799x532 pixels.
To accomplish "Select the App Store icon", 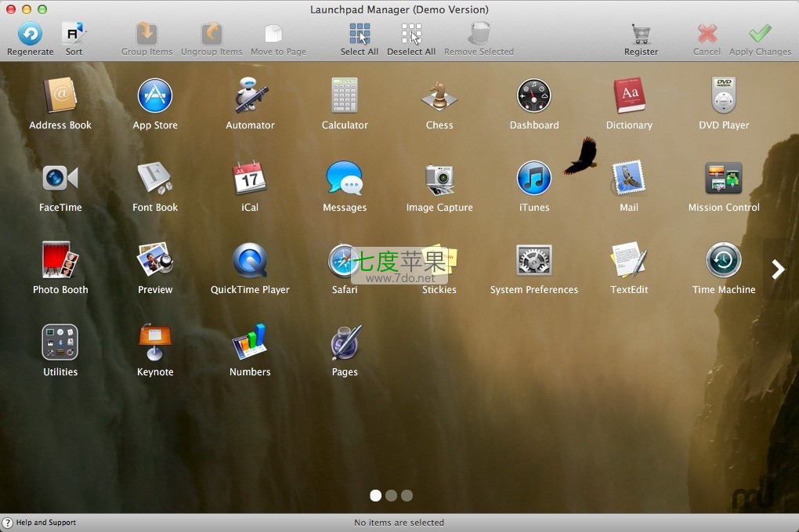I will coord(155,96).
